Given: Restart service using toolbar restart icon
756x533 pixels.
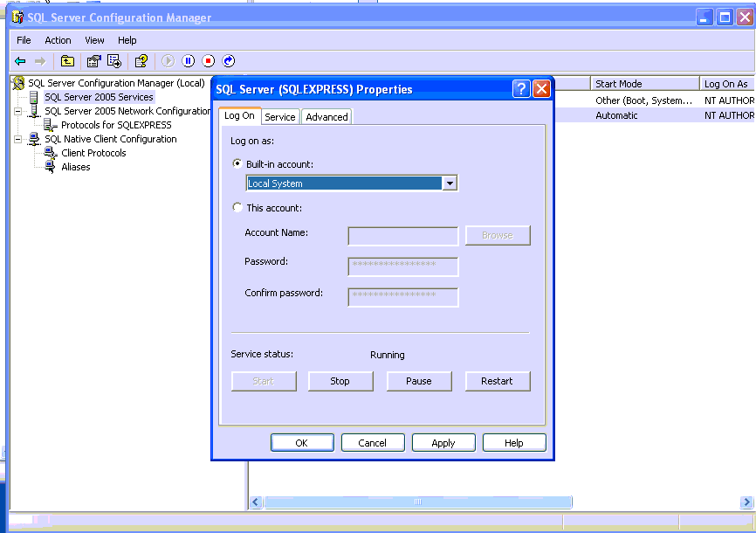Looking at the screenshot, I should coord(229,61).
